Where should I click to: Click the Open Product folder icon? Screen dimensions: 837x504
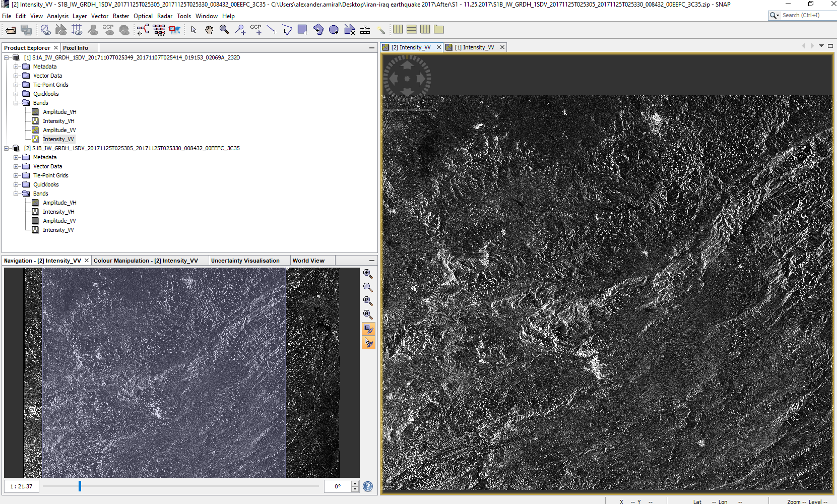tap(11, 30)
